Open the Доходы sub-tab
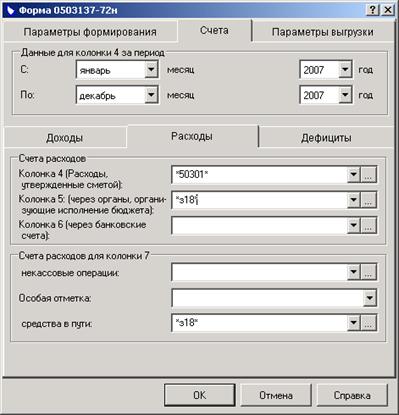399x415 pixels. point(65,138)
